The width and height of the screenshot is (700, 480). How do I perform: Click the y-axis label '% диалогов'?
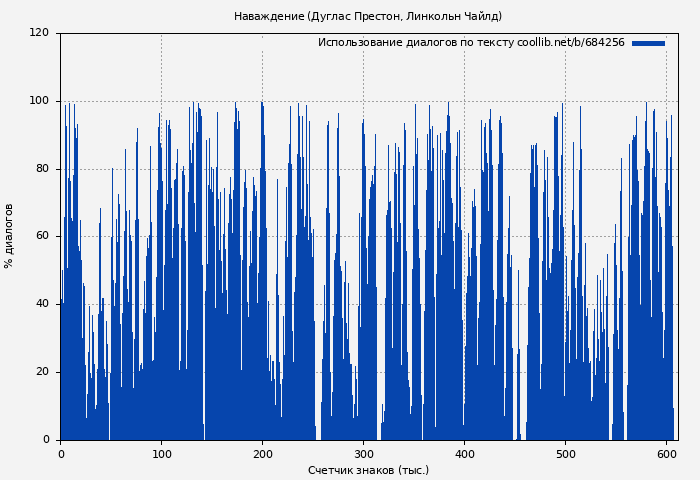9,236
